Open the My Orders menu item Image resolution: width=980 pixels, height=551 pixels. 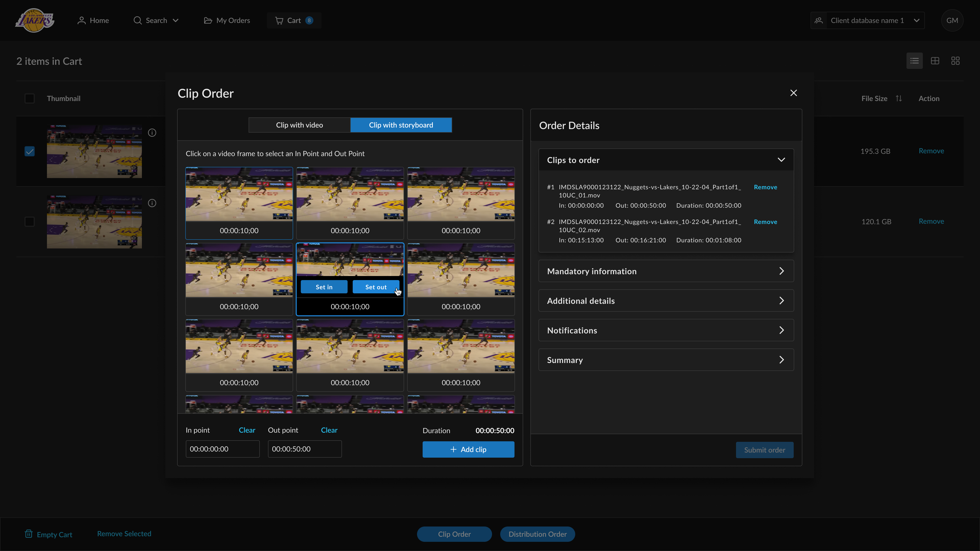(227, 20)
